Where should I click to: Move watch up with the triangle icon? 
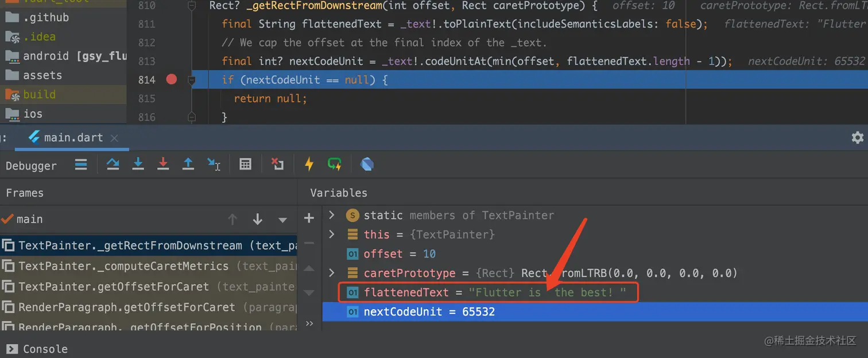point(309,268)
